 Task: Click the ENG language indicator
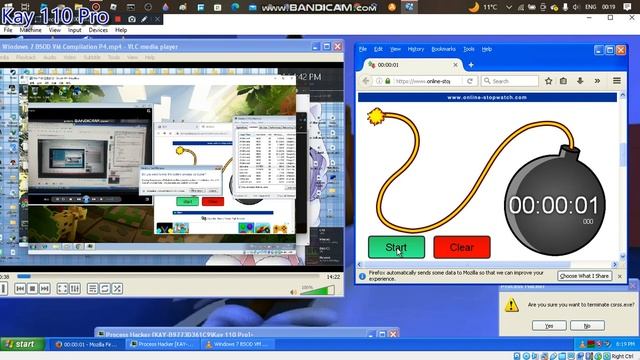(x=590, y=7)
